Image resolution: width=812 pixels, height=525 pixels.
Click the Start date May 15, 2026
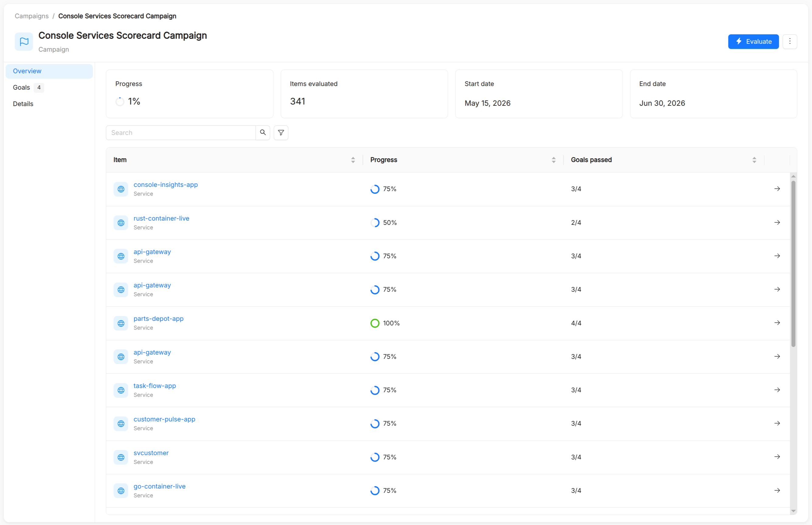point(487,103)
